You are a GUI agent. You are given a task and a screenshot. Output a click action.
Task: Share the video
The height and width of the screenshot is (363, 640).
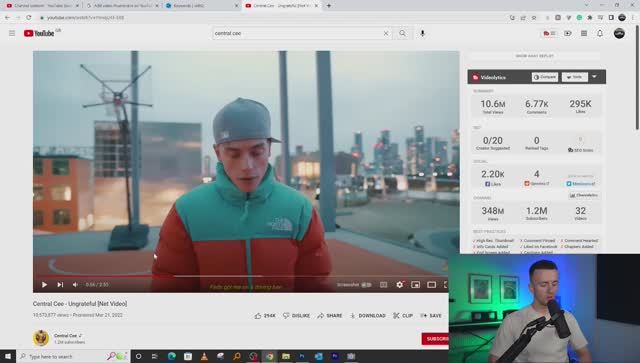(x=330, y=316)
